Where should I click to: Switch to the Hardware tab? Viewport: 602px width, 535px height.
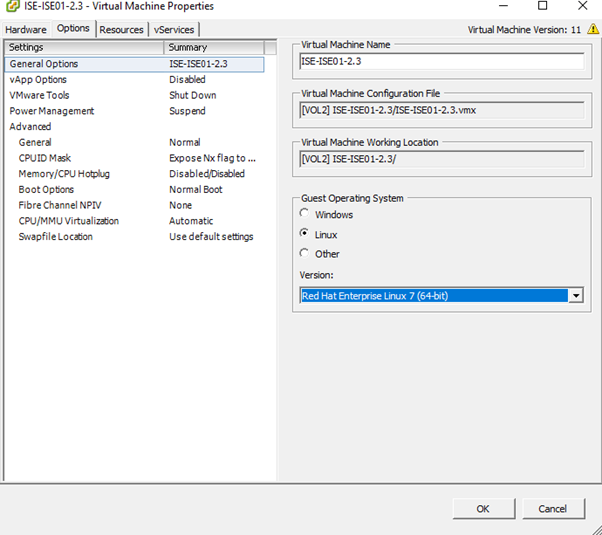[x=26, y=30]
